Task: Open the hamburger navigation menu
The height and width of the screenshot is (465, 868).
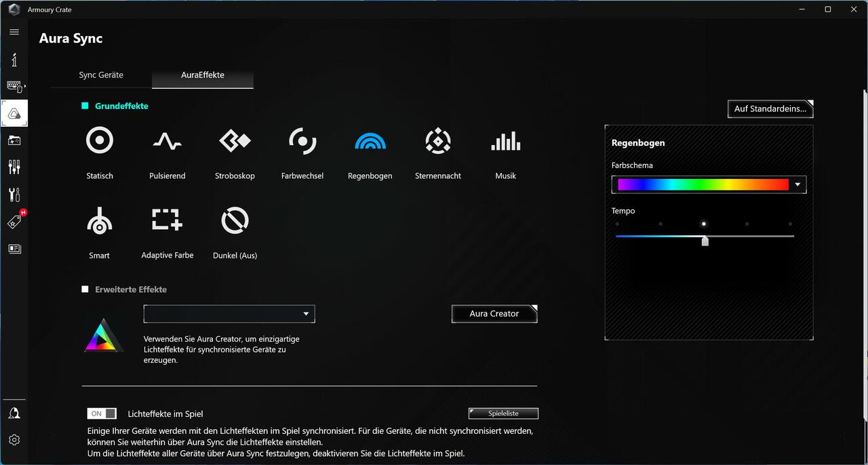Action: pos(14,32)
